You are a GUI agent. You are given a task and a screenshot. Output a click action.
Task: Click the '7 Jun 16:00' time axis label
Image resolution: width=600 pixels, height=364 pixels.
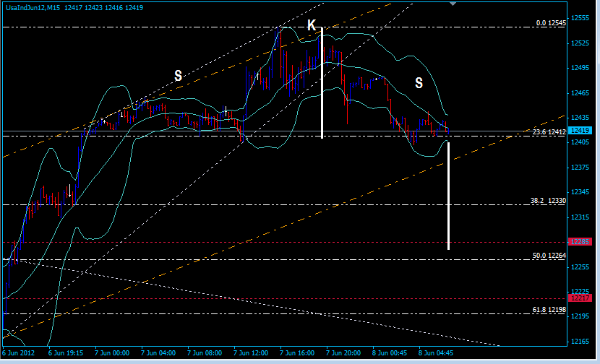click(x=297, y=353)
